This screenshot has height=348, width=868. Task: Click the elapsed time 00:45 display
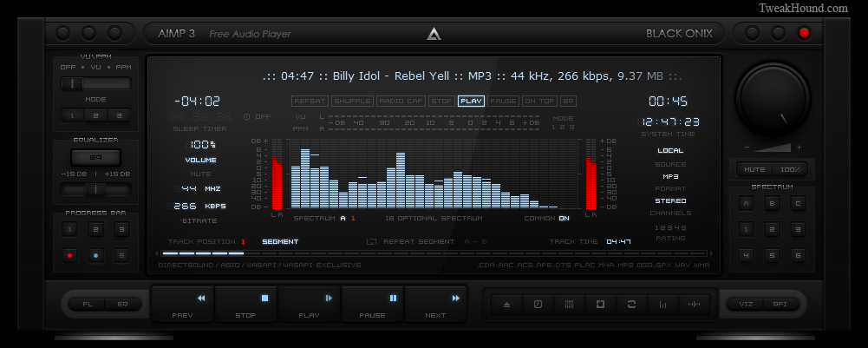[668, 102]
